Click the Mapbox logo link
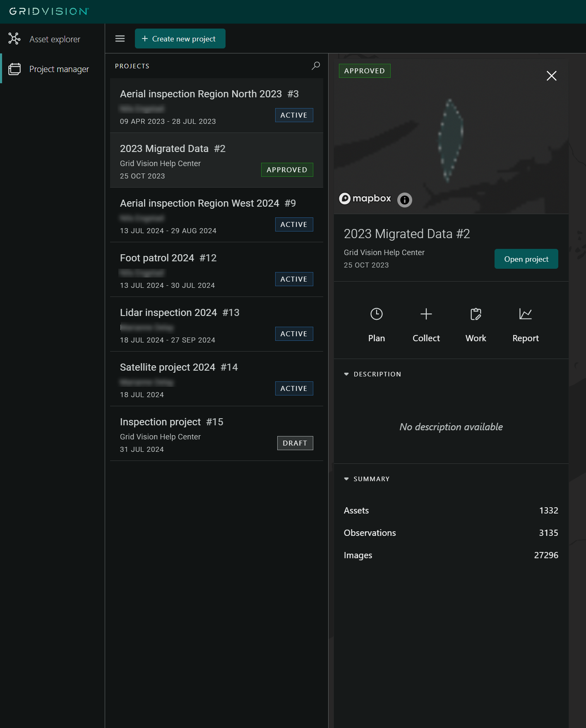 click(365, 199)
